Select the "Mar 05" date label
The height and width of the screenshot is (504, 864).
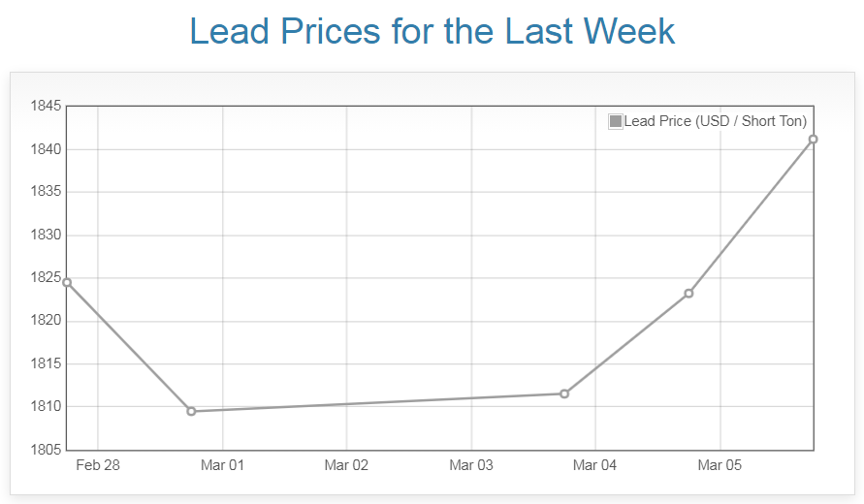coord(720,465)
